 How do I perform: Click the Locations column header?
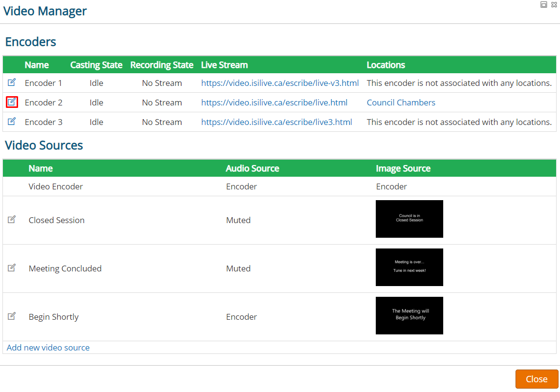pyautogui.click(x=386, y=65)
